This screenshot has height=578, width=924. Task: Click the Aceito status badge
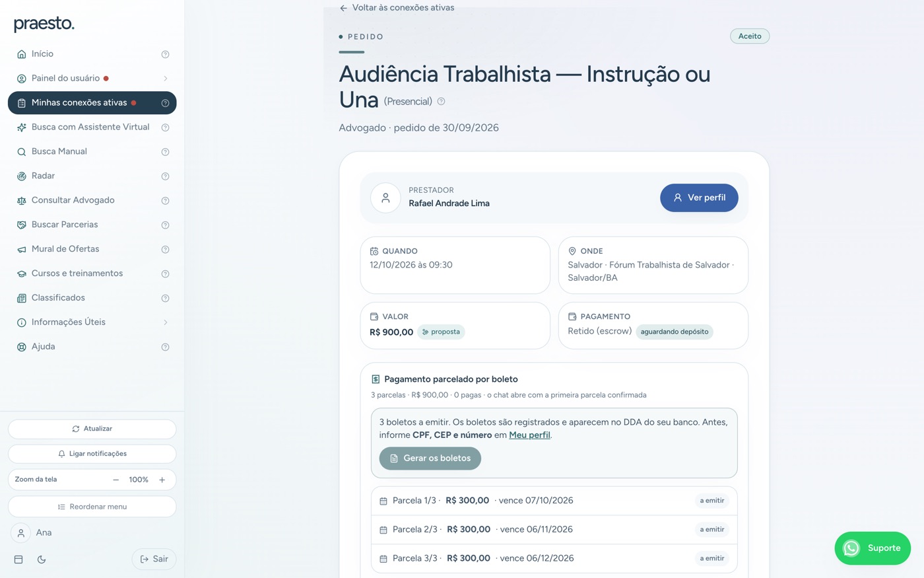750,36
